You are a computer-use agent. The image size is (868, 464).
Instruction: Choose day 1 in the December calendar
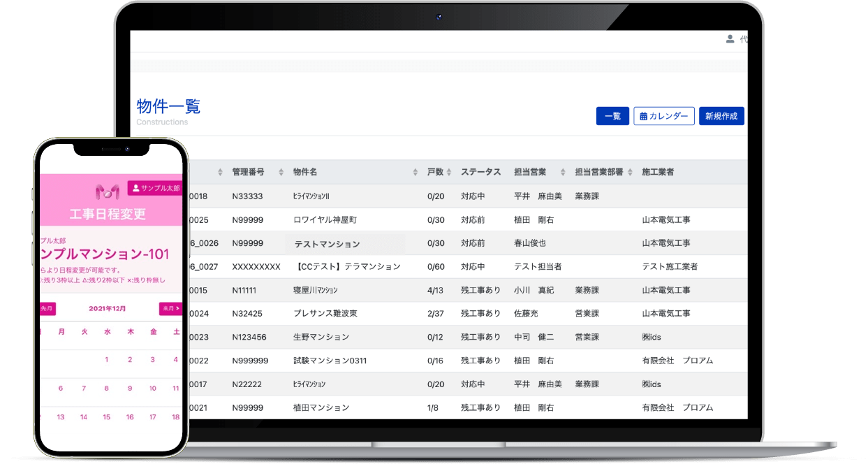tap(106, 360)
